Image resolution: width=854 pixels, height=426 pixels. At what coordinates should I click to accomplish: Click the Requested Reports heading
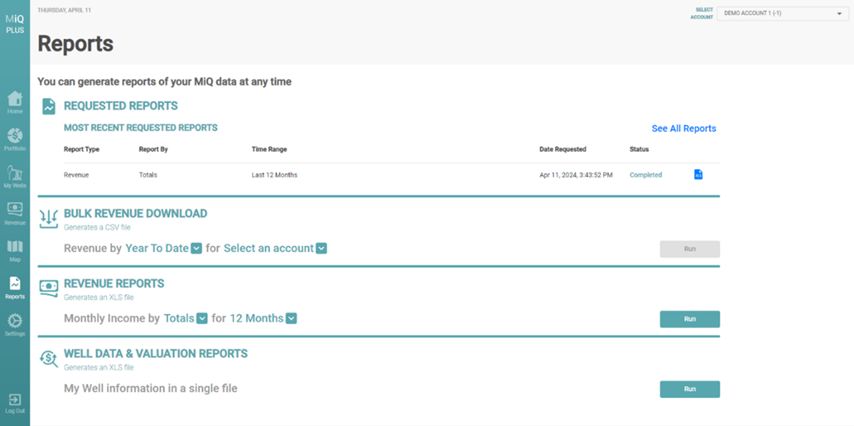point(121,106)
